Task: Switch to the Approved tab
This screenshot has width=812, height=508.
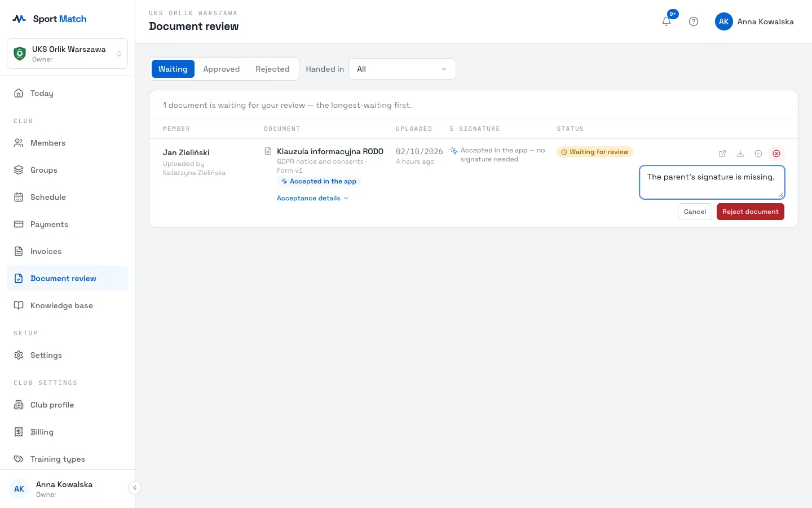Action: (x=221, y=69)
